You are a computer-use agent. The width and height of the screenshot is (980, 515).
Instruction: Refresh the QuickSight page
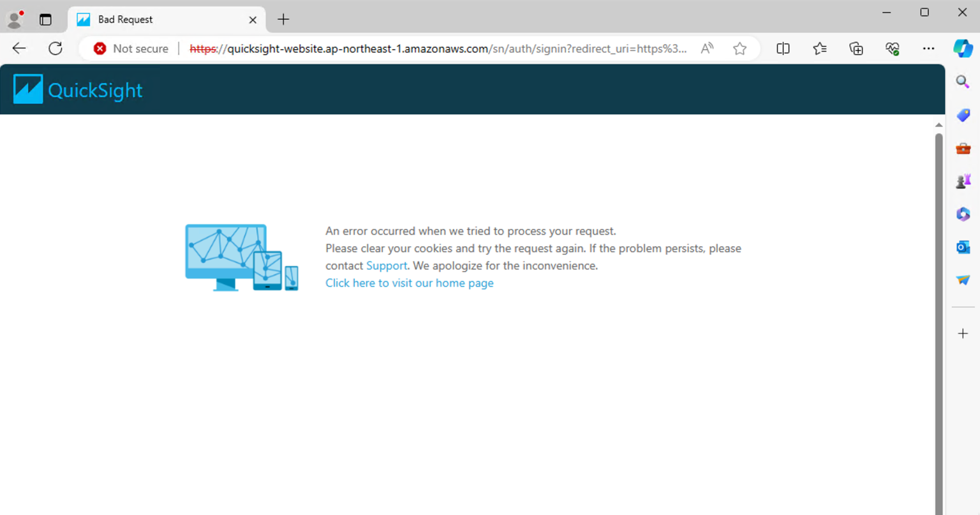point(55,48)
